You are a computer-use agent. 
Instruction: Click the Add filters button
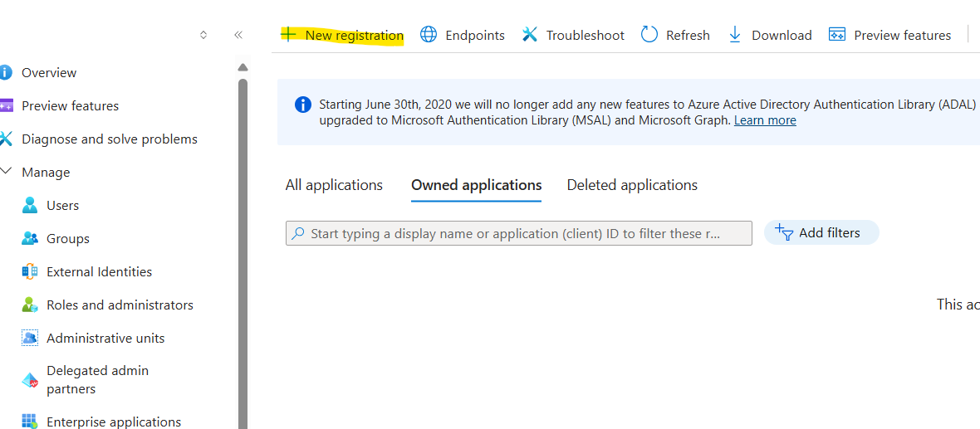tap(821, 233)
